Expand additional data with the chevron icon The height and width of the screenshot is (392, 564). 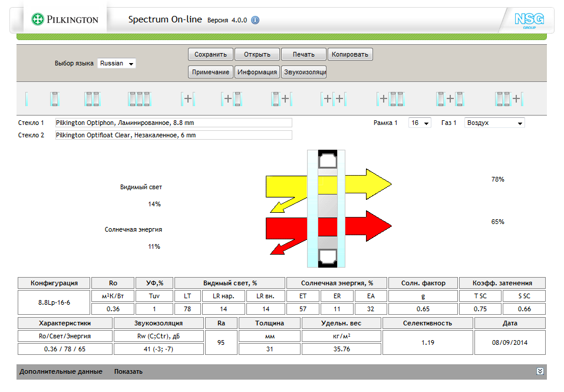[540, 371]
